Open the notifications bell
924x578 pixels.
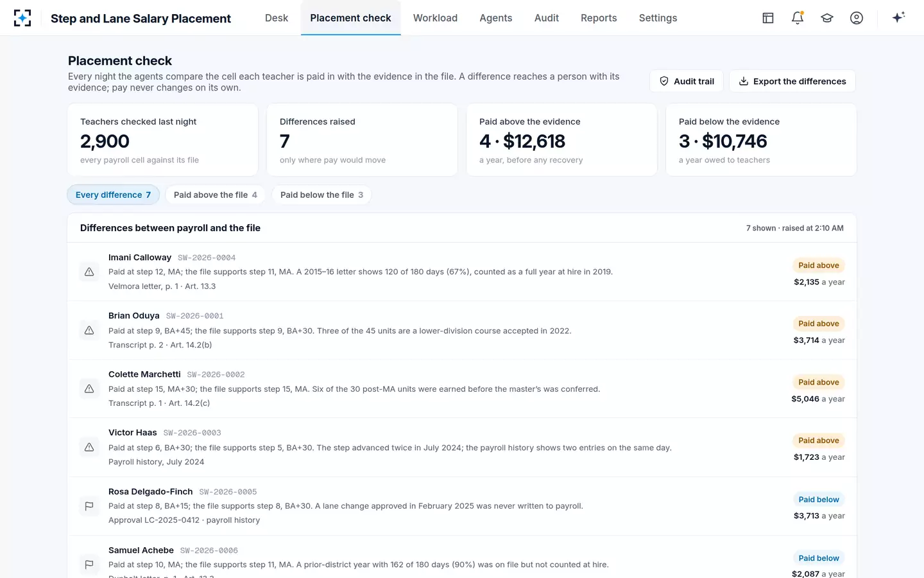798,18
